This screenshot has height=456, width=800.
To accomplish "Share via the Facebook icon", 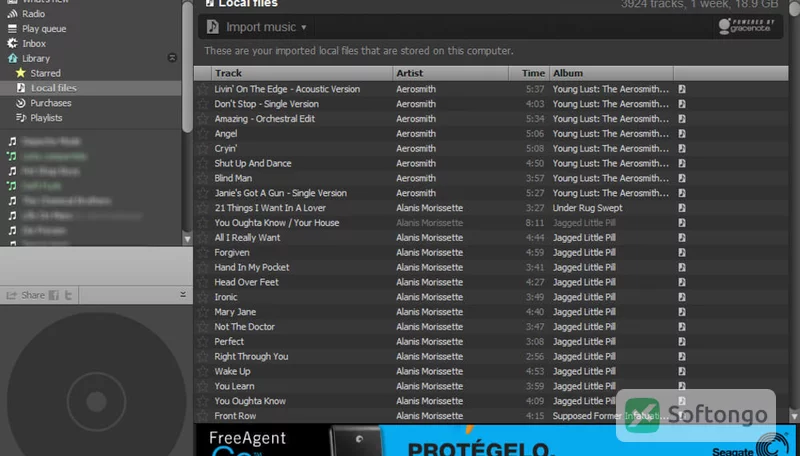I will pos(54,295).
